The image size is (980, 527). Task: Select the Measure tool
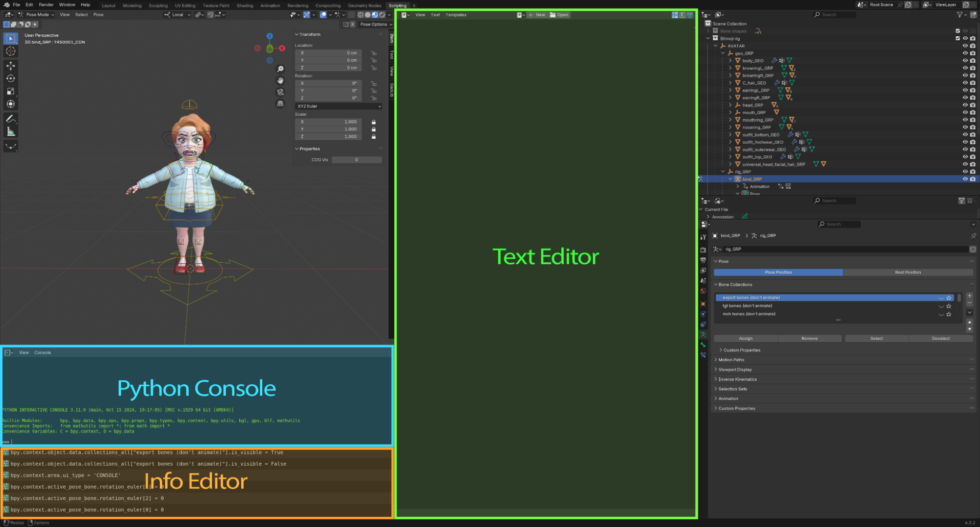click(x=11, y=131)
